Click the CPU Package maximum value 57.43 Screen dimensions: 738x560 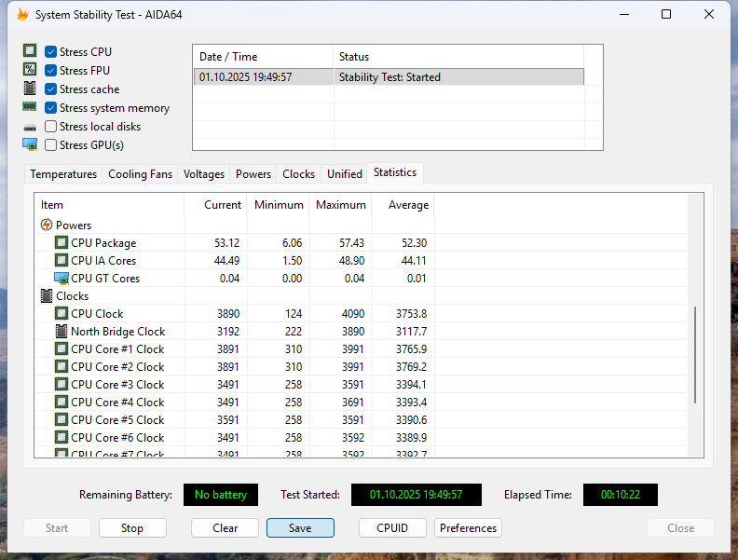coord(351,243)
